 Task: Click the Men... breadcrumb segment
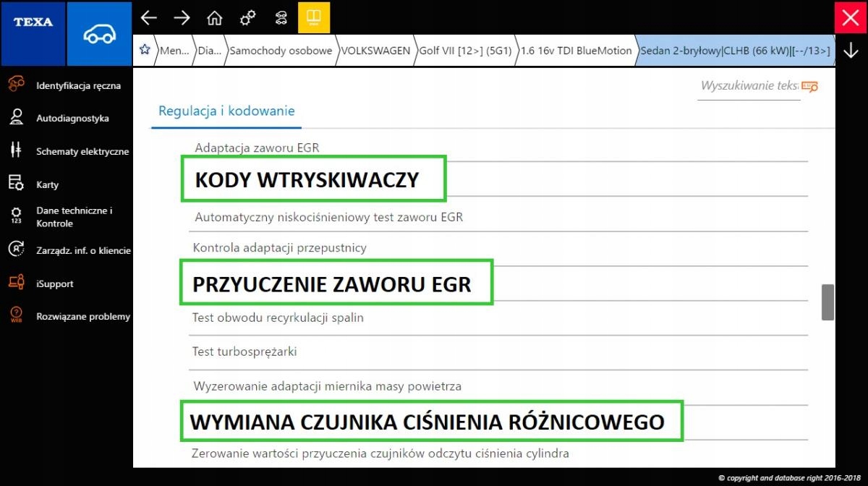(174, 51)
